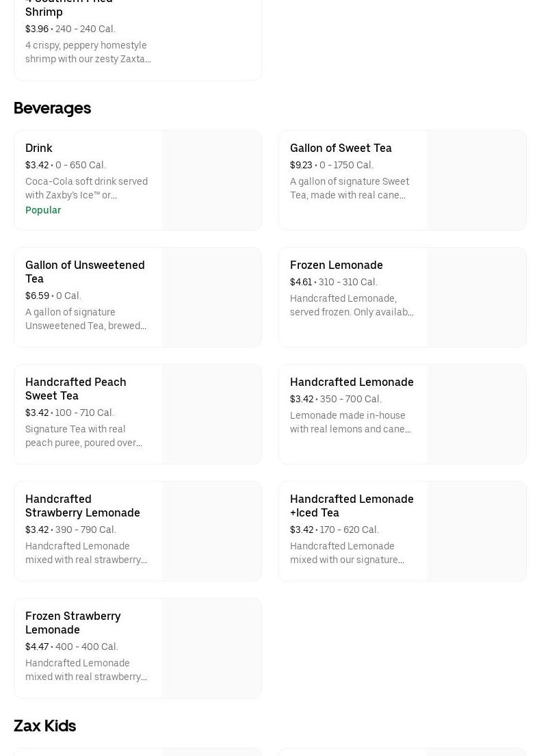Click the Gallon of Sweet Tea image
This screenshot has height=756, width=550.
pos(476,181)
